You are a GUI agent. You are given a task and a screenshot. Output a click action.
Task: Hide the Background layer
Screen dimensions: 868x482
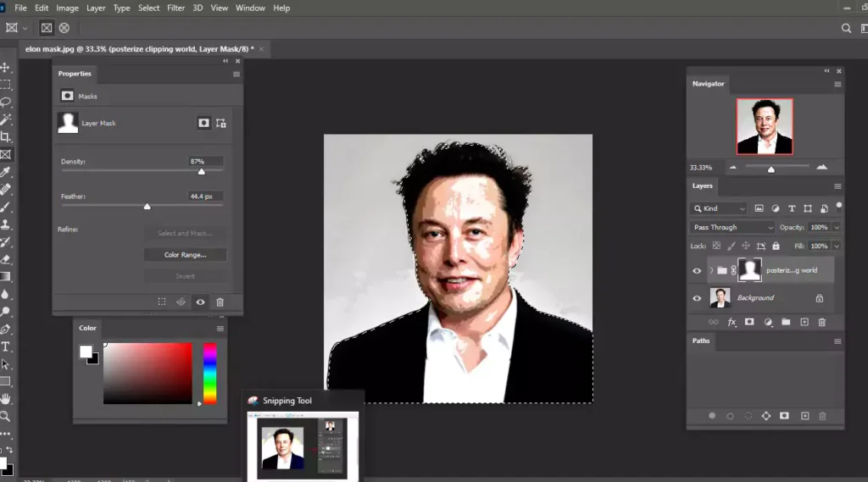click(x=697, y=298)
